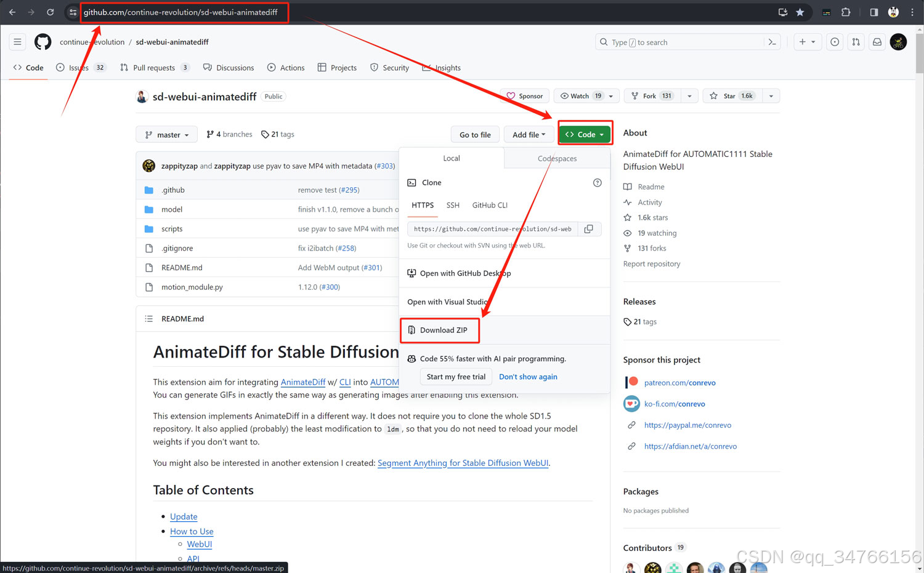The width and height of the screenshot is (924, 573).
Task: Open the Issues repository tab
Action: [81, 68]
